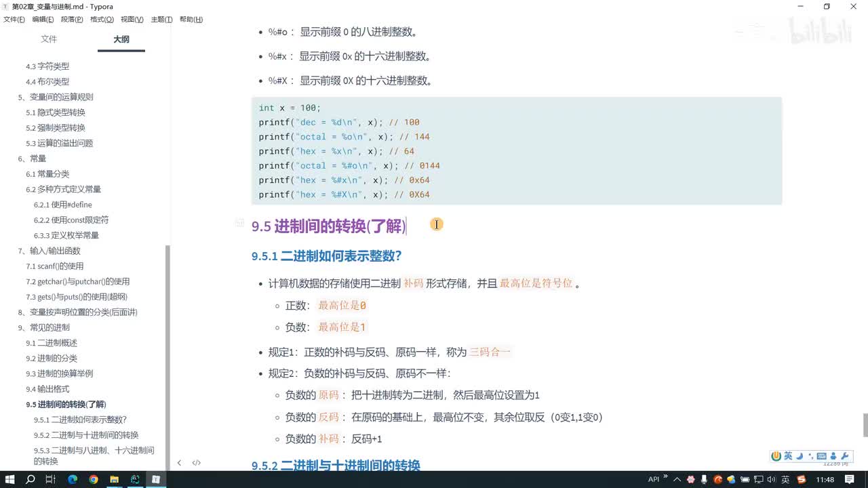
Task: Go to outline item 4.3 字符类型
Action: tap(47, 66)
